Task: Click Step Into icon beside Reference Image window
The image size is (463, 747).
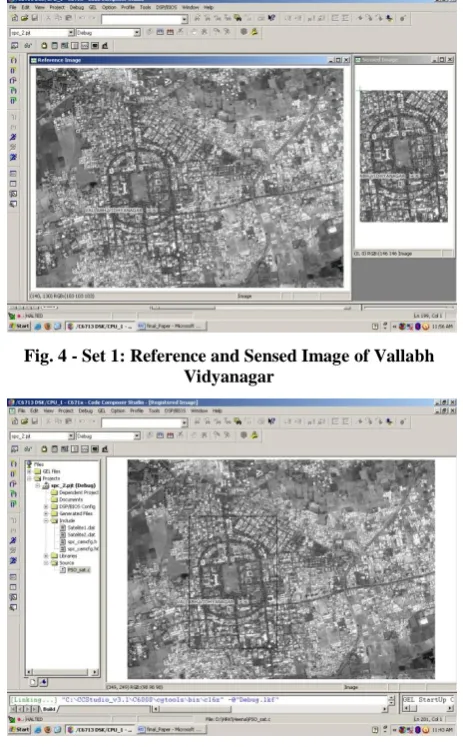Action: click(13, 61)
